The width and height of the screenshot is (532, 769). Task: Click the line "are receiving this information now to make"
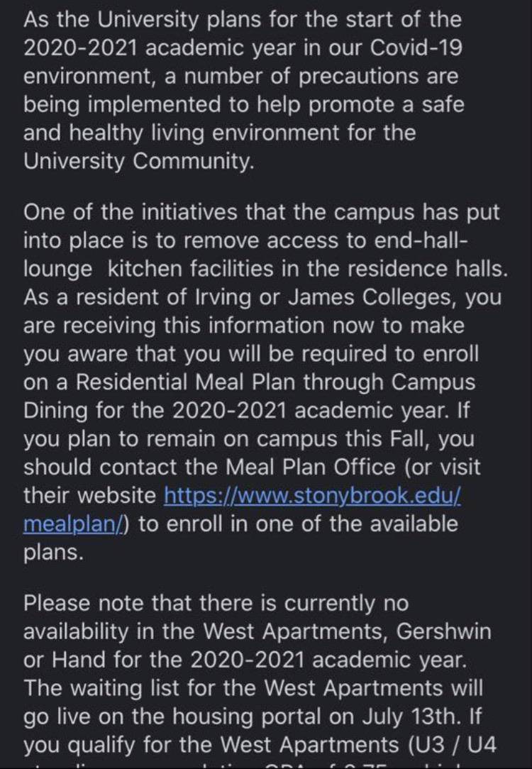click(x=243, y=326)
